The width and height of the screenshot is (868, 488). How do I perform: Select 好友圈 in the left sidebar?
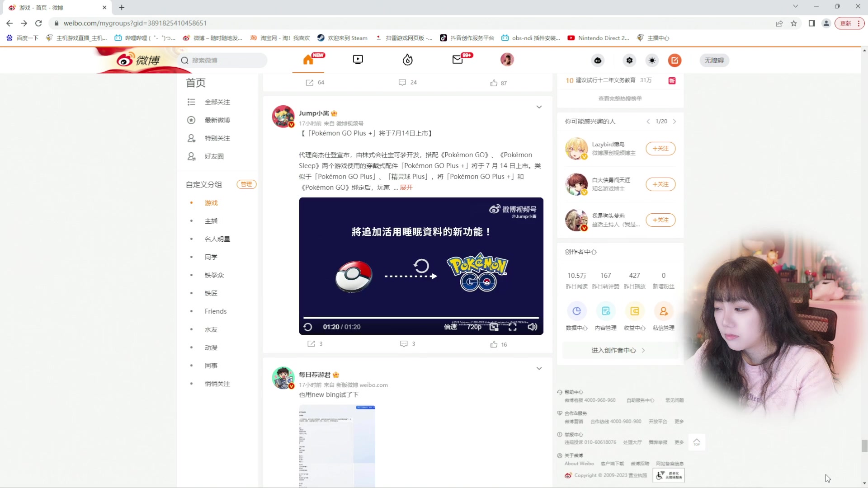point(214,156)
